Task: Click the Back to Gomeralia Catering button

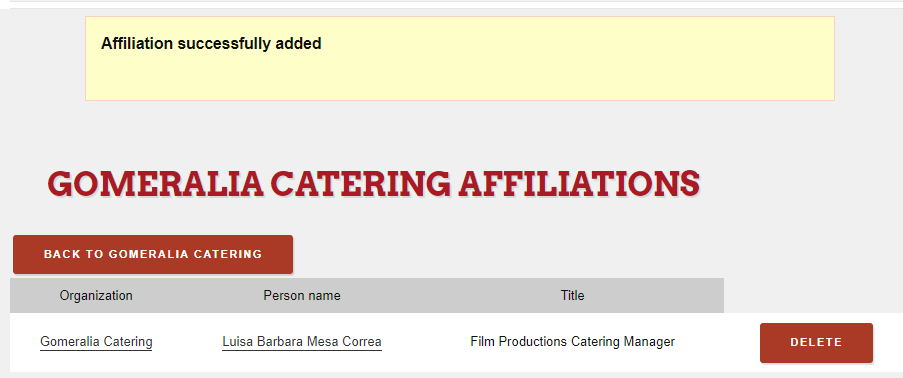Action: (153, 254)
